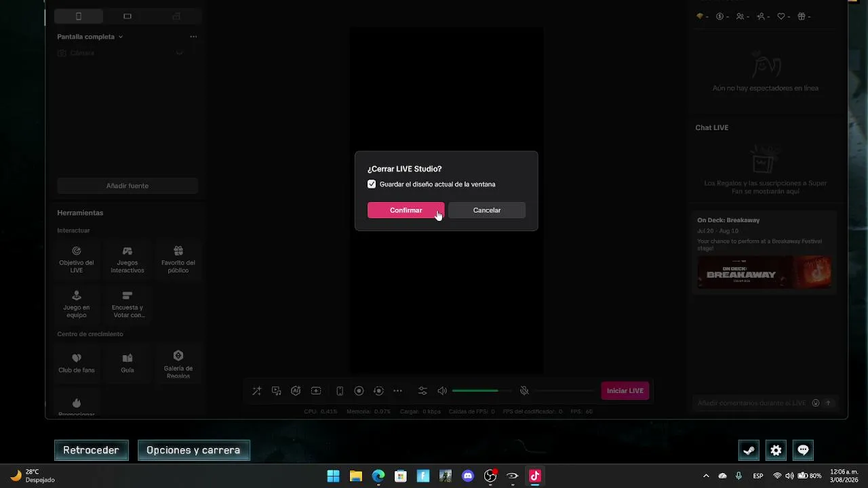
Task: Toggle the muted microphone icon
Action: pos(524,391)
